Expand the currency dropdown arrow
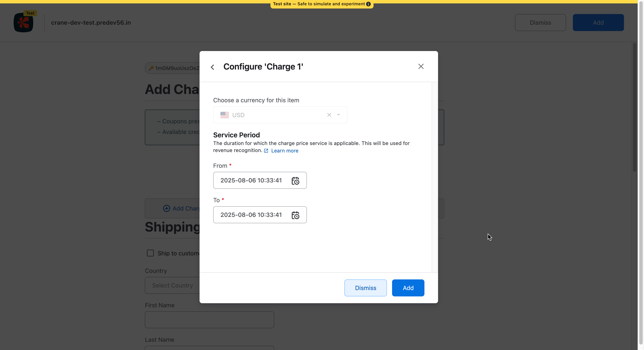 [338, 115]
